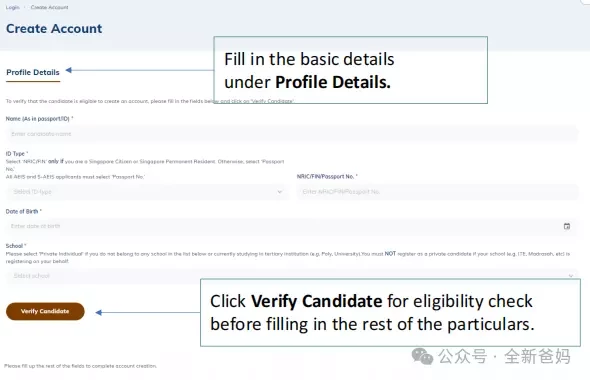The height and width of the screenshot is (380, 590).
Task: Click the arrow pointing to Profile Details
Action: tap(140, 70)
